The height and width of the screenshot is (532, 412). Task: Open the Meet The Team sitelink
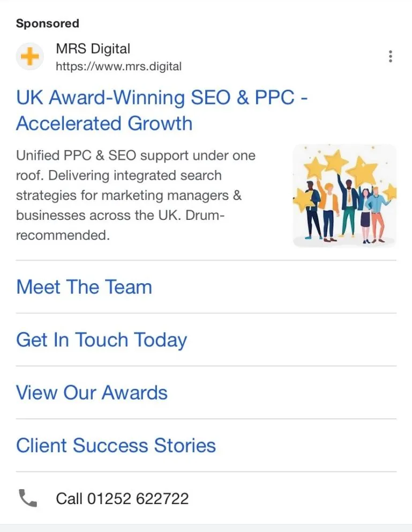[x=84, y=287]
